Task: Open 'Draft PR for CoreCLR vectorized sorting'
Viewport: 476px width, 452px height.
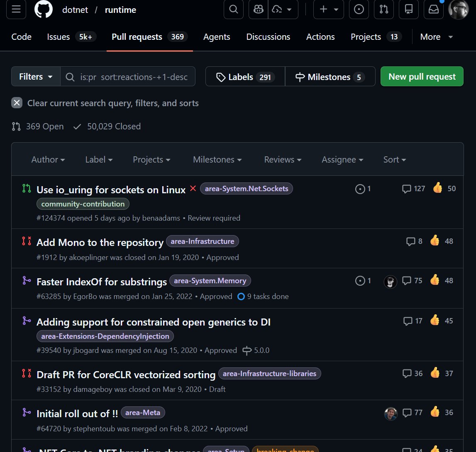Action: point(126,374)
